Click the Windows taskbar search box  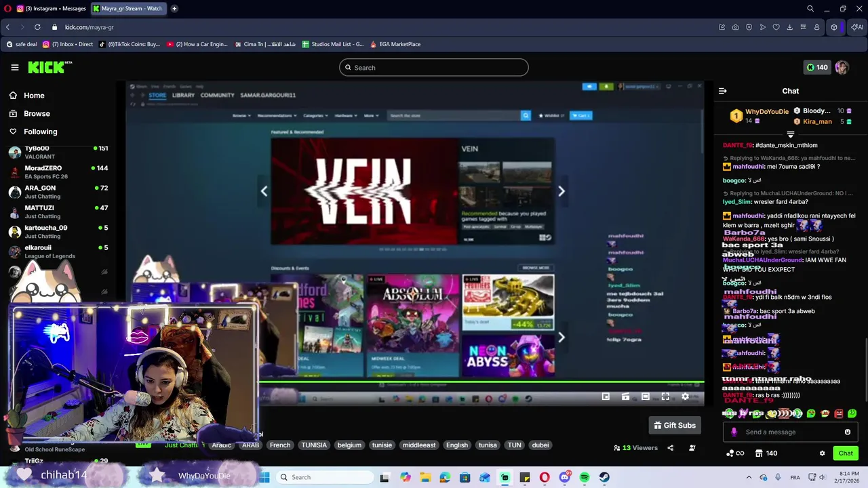pos(324,477)
